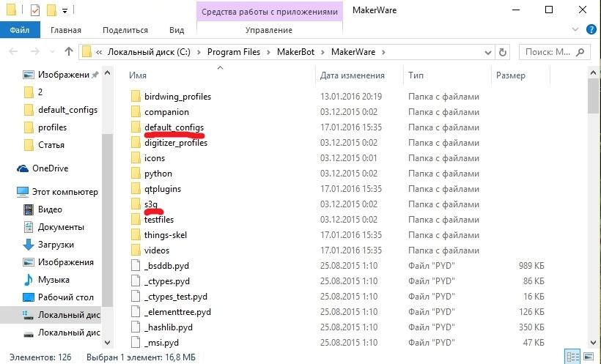Select the _hashlib.pyd file icon
This screenshot has width=601, height=364.
pos(136,327)
